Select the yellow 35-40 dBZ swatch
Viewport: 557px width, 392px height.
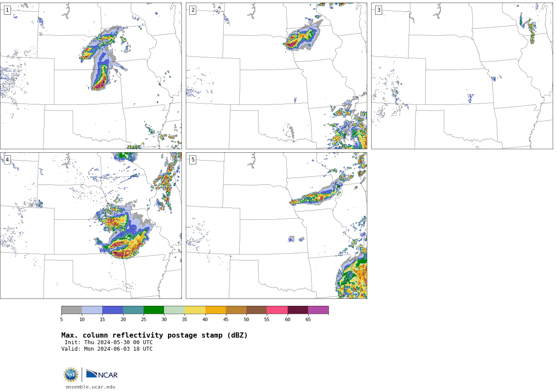coord(195,310)
